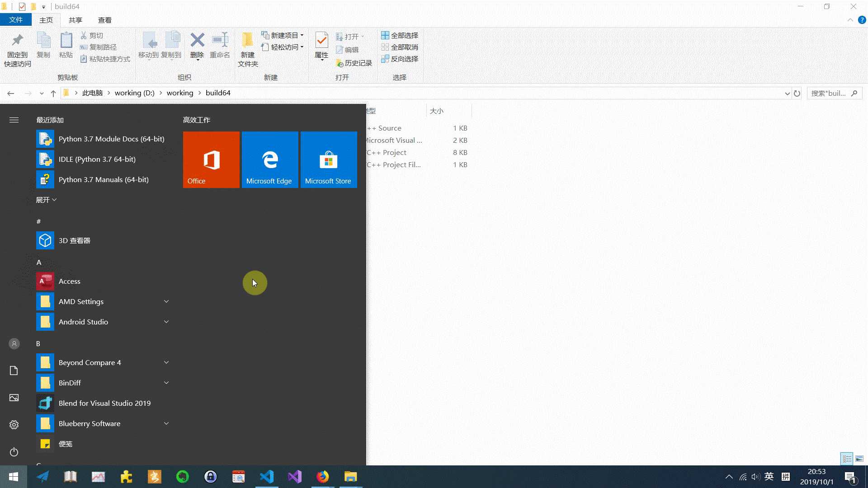Open Documents icon in Start sidebar
868x488 pixels.
point(14,371)
